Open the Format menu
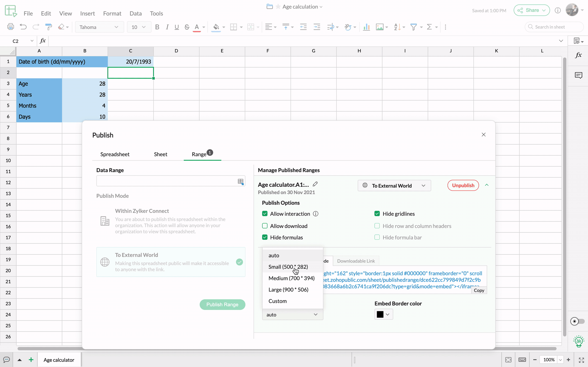588x367 pixels. [112, 14]
